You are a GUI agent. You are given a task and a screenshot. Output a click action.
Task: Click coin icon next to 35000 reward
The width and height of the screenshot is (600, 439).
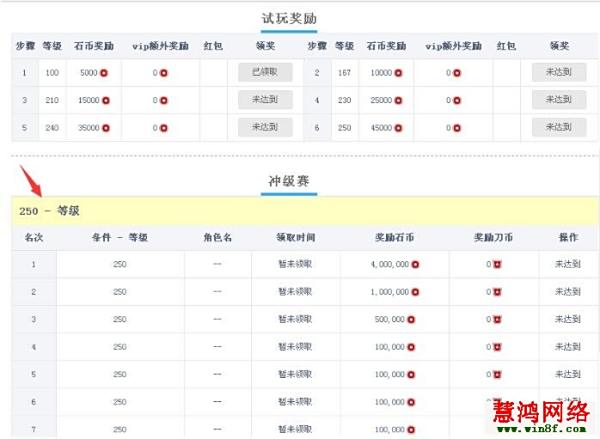(x=106, y=128)
